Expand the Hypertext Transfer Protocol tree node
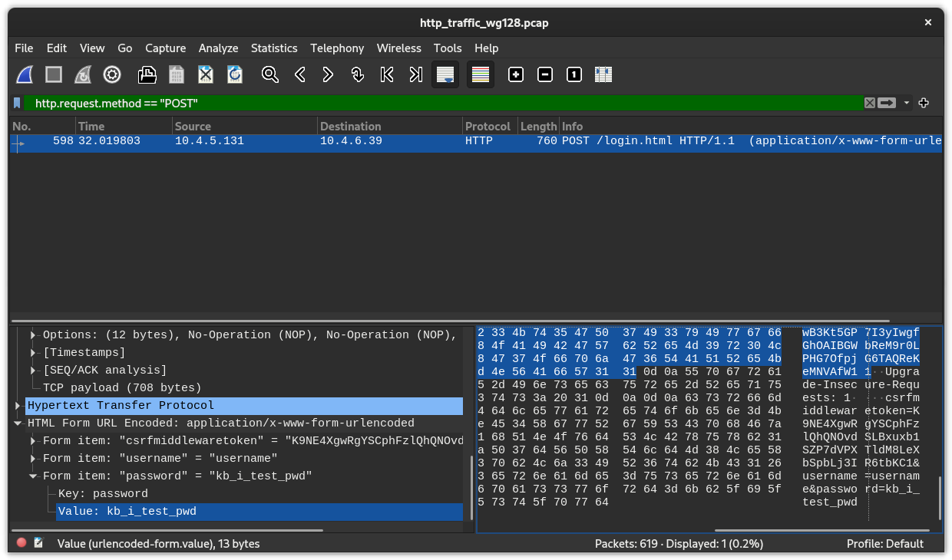 [18, 405]
